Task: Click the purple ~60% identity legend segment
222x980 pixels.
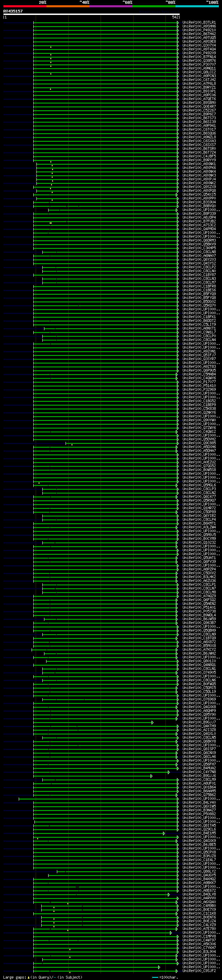Action: pos(111,6)
